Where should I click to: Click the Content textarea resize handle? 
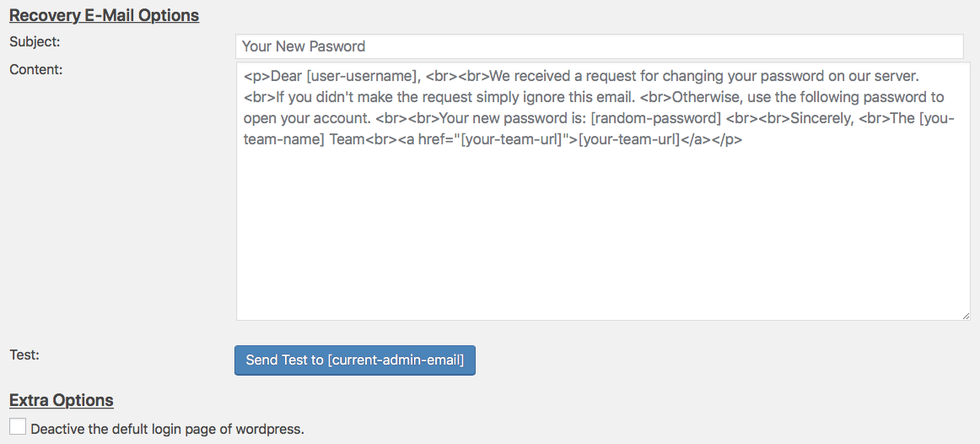click(x=966, y=316)
